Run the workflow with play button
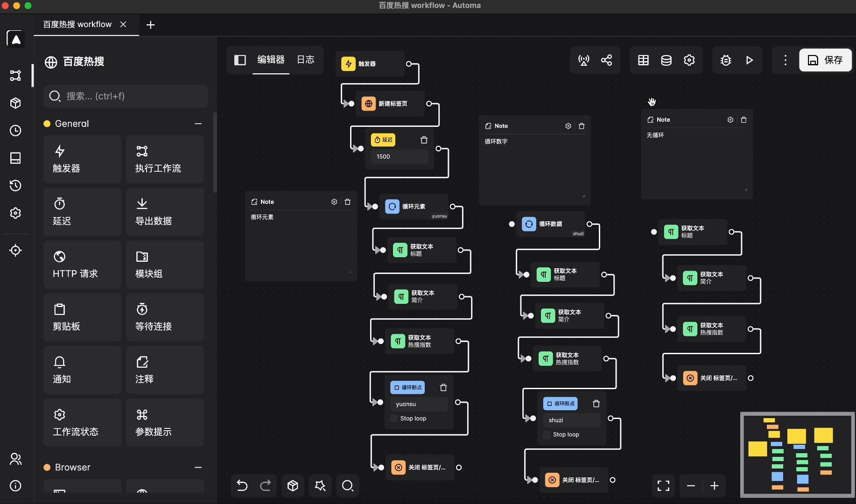This screenshot has width=856, height=504. (x=749, y=60)
